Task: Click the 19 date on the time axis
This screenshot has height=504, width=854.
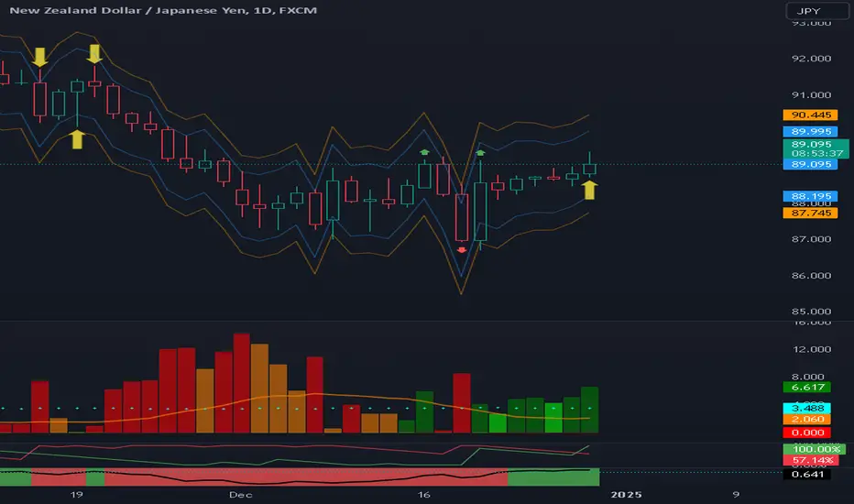Action: pos(76,495)
